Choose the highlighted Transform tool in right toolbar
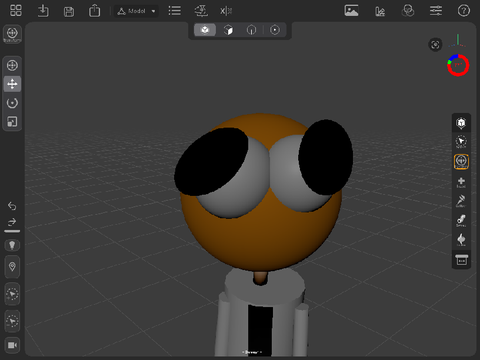 461,162
